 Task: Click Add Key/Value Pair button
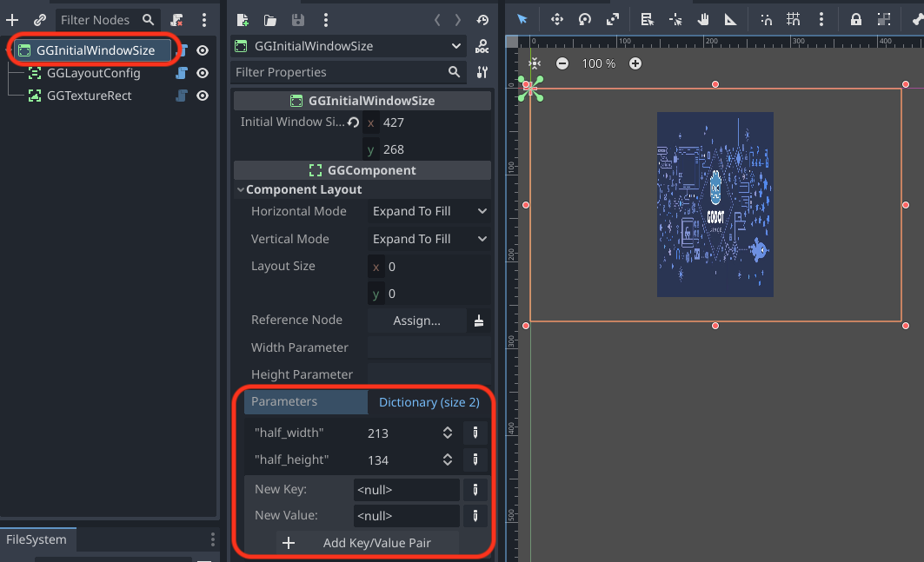point(367,543)
